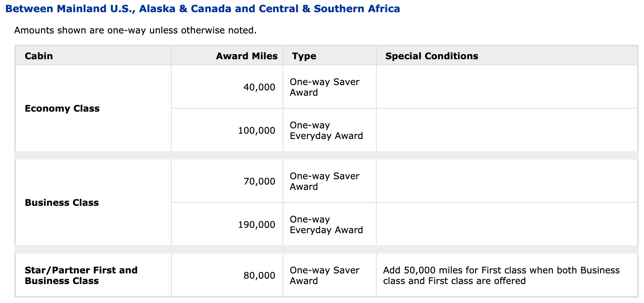Click the Award Miles column header
This screenshot has height=303, width=644.
pyautogui.click(x=246, y=56)
